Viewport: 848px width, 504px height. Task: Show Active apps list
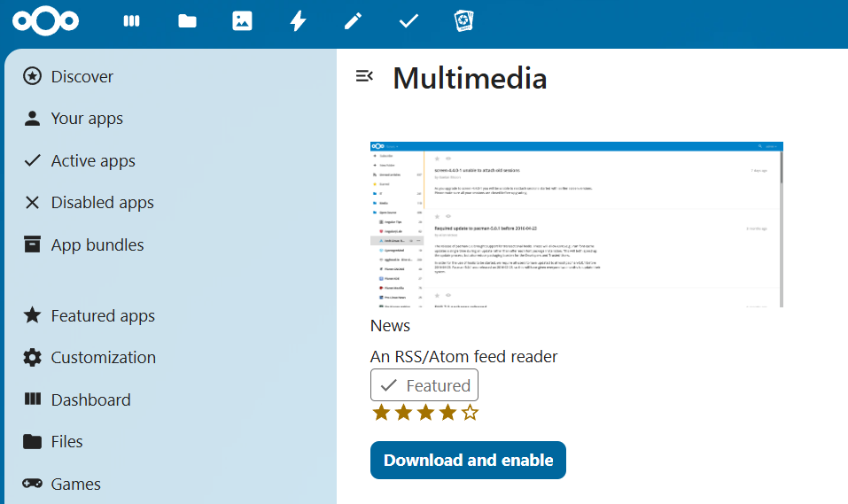click(93, 161)
